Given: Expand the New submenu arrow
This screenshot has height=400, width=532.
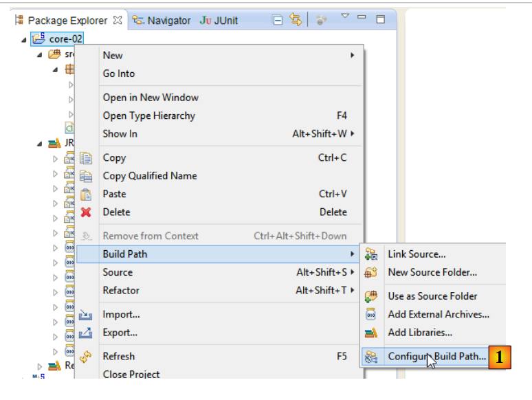Looking at the screenshot, I should [353, 56].
